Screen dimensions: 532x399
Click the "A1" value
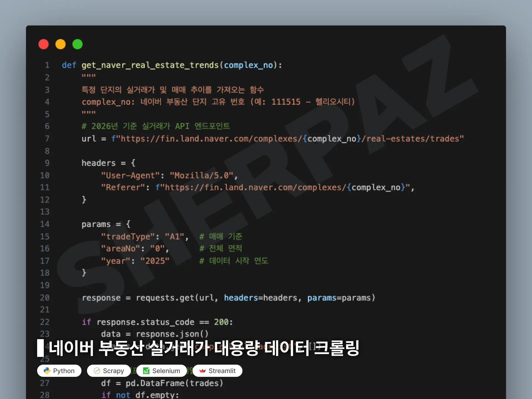pos(175,237)
